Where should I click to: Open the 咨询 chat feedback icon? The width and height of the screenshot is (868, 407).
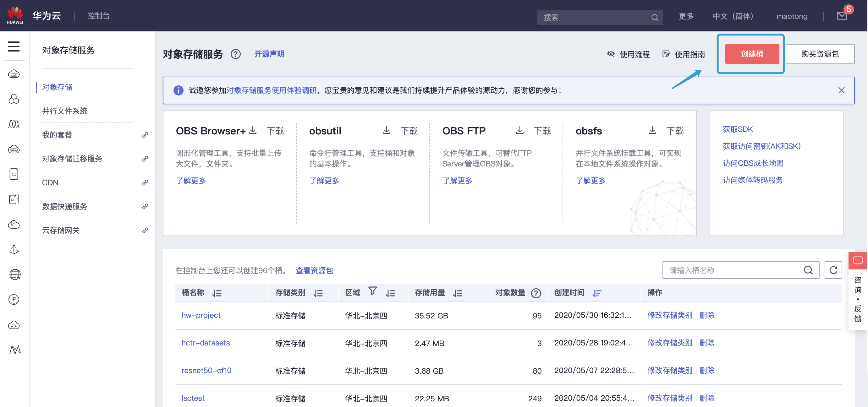[x=858, y=260]
